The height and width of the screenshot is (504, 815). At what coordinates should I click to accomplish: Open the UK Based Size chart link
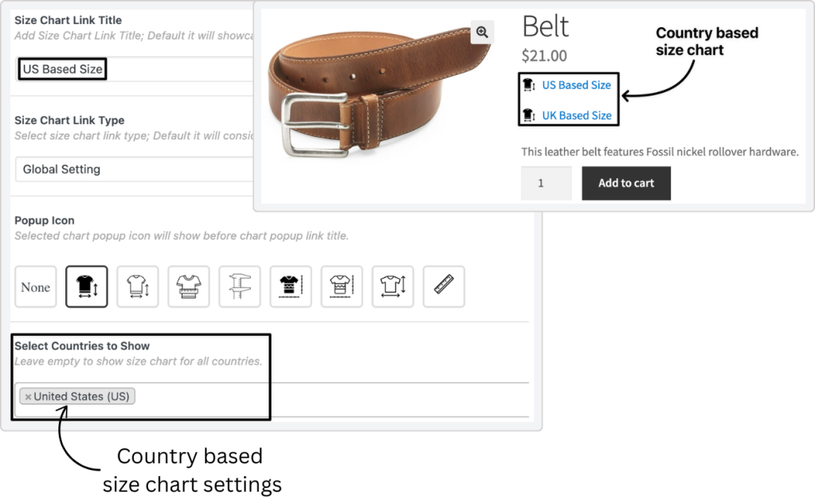pyautogui.click(x=577, y=115)
